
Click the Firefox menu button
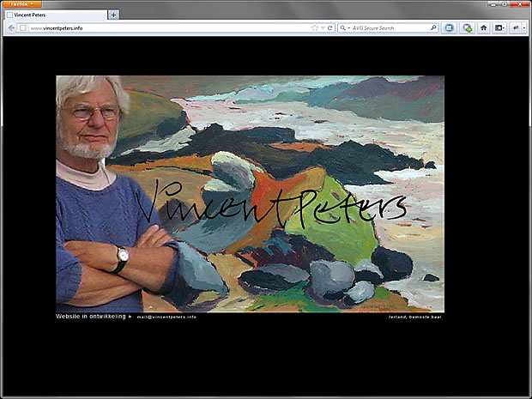click(x=22, y=4)
